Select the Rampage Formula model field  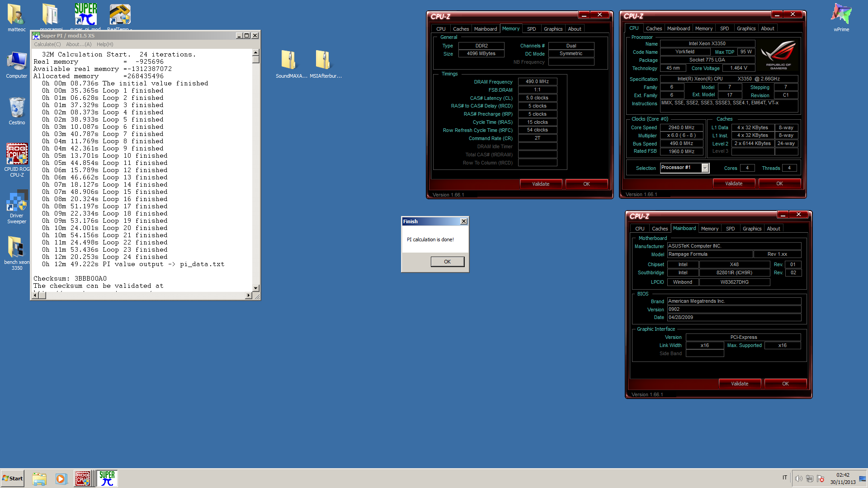710,254
